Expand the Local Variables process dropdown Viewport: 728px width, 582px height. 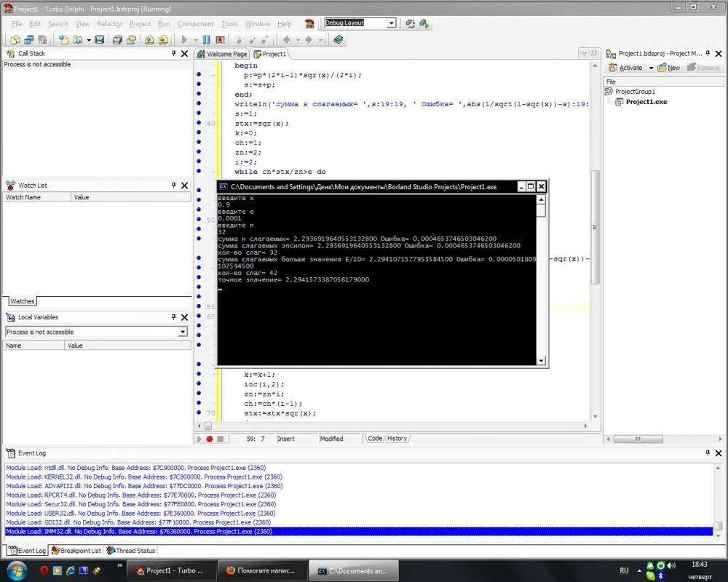[x=183, y=332]
